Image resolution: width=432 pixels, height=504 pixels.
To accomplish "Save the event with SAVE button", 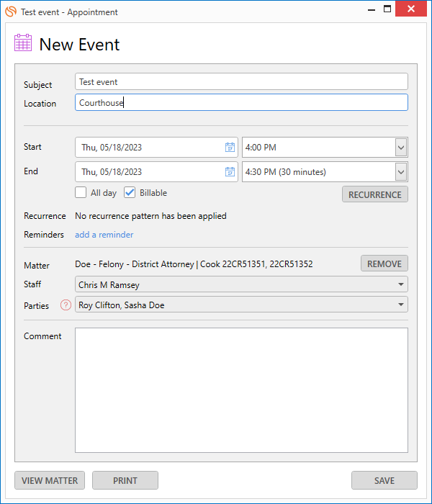I will click(x=384, y=480).
